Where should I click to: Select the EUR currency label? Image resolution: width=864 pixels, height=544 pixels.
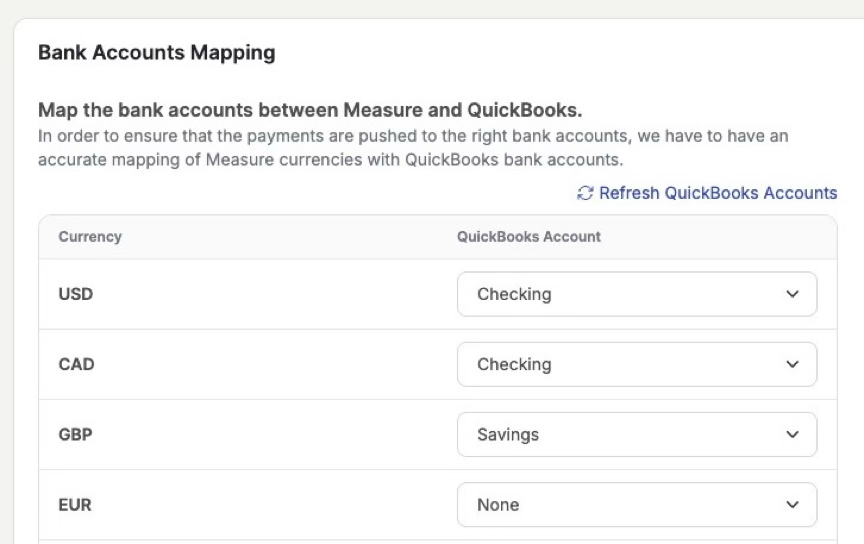click(x=75, y=505)
